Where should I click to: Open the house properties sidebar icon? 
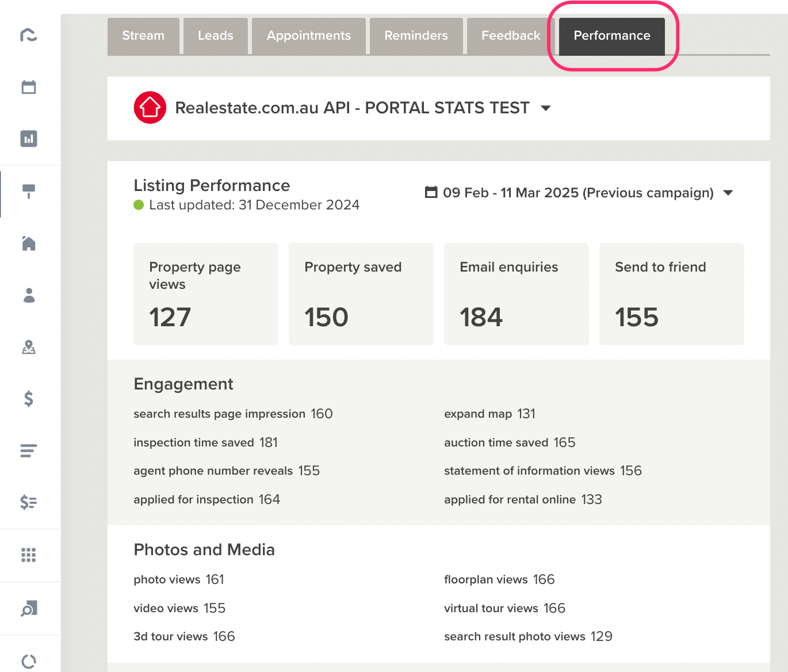[x=29, y=243]
